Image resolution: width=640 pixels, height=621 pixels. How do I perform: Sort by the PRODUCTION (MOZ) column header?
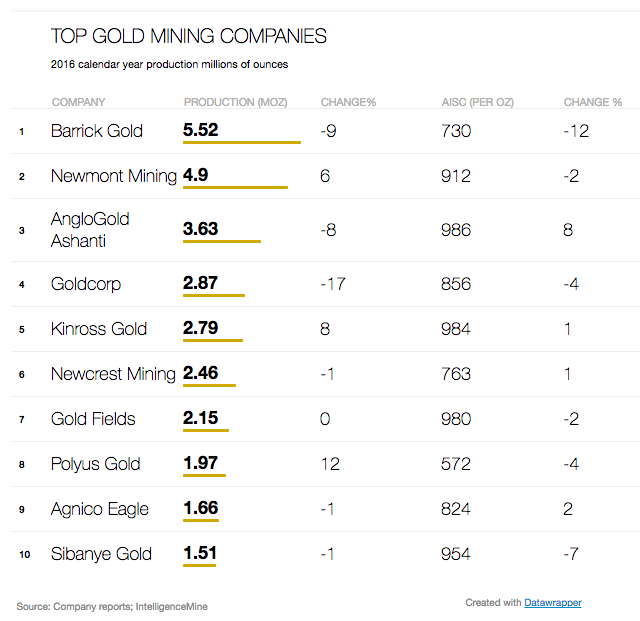[235, 102]
